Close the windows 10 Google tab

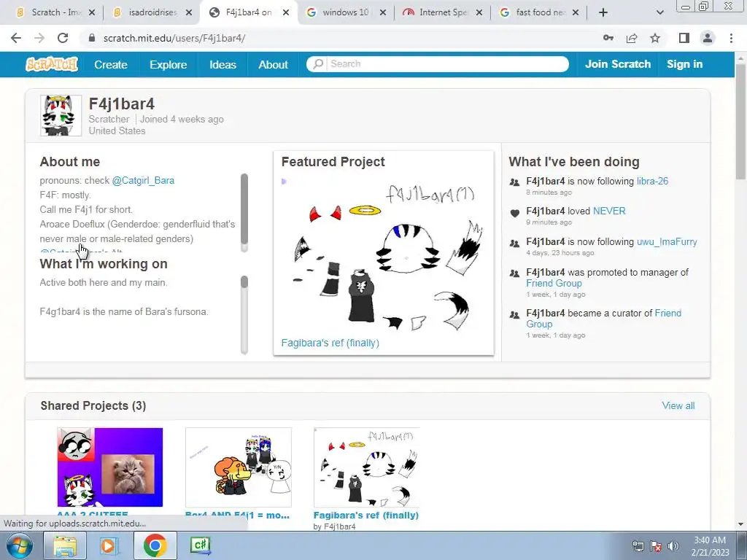coord(382,12)
